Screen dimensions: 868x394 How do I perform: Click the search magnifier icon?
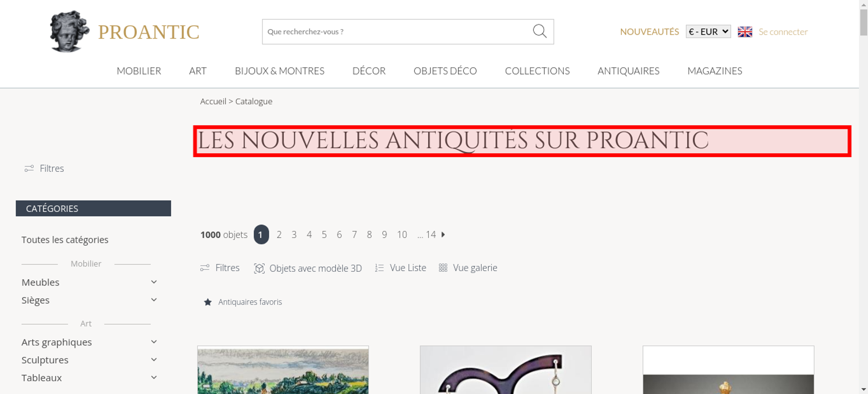[539, 31]
